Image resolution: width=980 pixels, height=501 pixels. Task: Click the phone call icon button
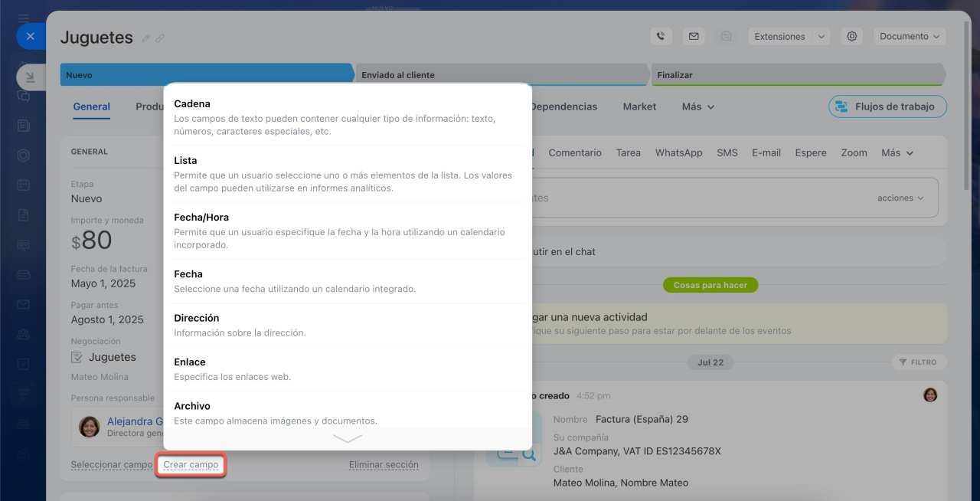(661, 36)
